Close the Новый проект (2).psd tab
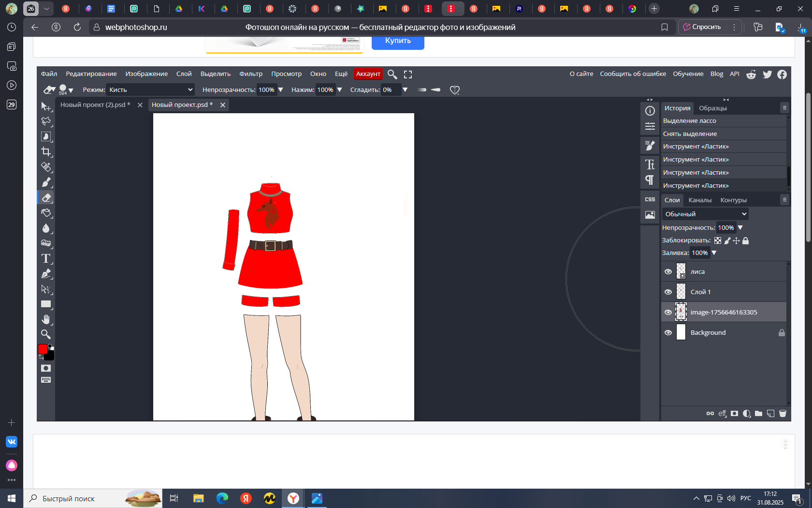 tap(140, 105)
